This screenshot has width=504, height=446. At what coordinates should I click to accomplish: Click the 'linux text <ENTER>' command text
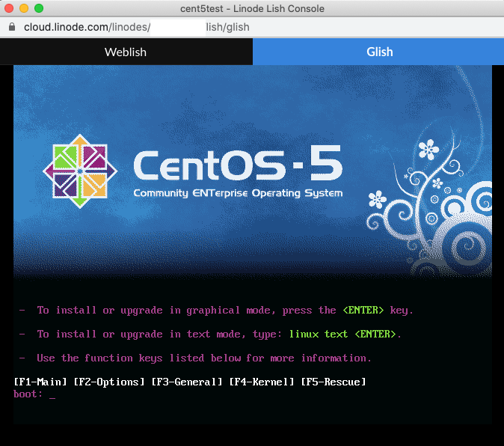[342, 334]
